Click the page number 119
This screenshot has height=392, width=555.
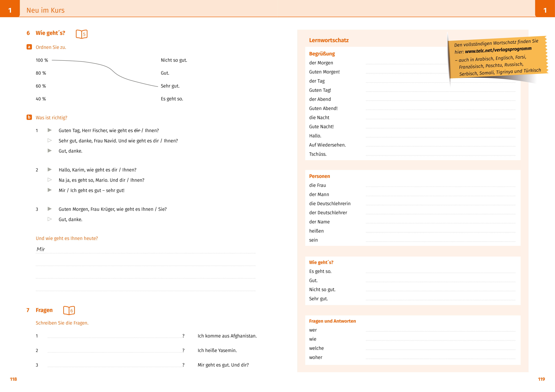point(541,379)
